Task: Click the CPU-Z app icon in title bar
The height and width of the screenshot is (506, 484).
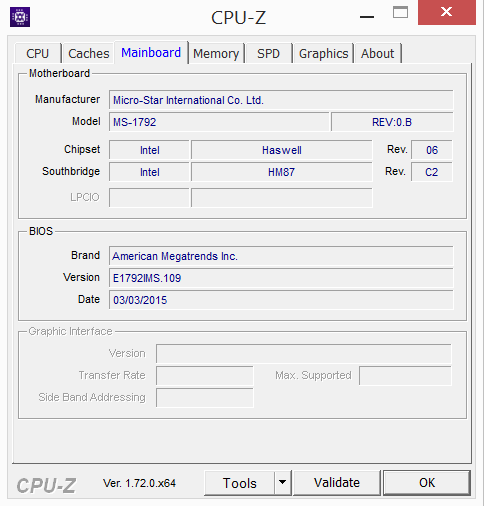Action: pyautogui.click(x=20, y=17)
